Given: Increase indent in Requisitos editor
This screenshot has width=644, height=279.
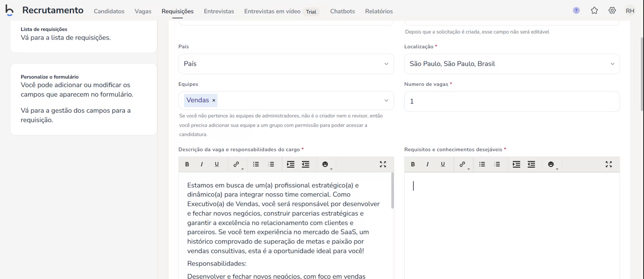Looking at the screenshot, I should [517, 164].
